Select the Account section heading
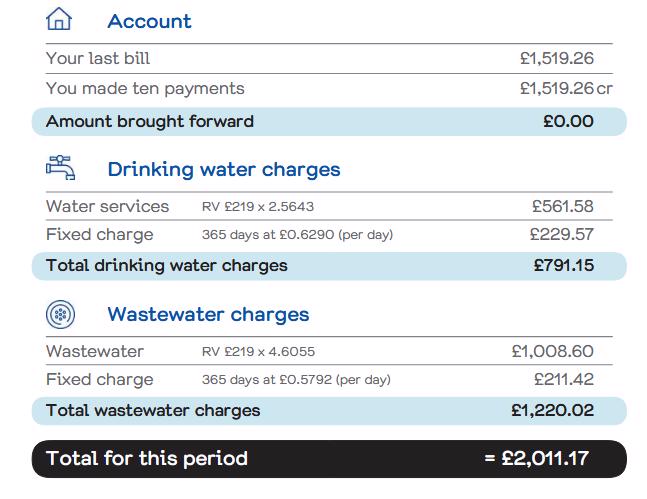The image size is (647, 499). click(x=149, y=21)
